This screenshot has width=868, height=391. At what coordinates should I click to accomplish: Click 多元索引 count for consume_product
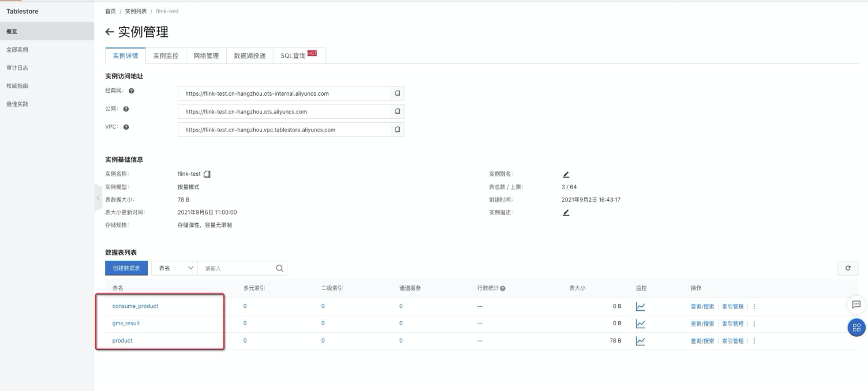(245, 306)
